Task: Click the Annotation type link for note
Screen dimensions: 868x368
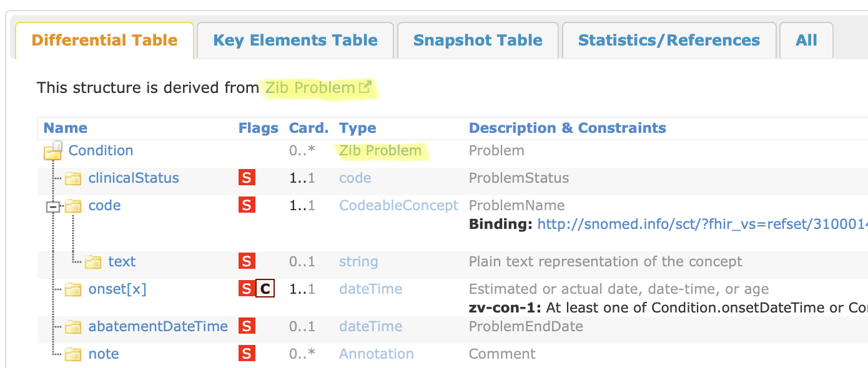Action: tap(376, 354)
